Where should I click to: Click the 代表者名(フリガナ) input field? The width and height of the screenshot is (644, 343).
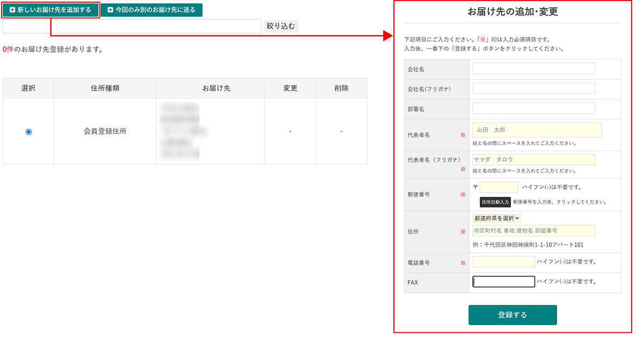point(533,160)
